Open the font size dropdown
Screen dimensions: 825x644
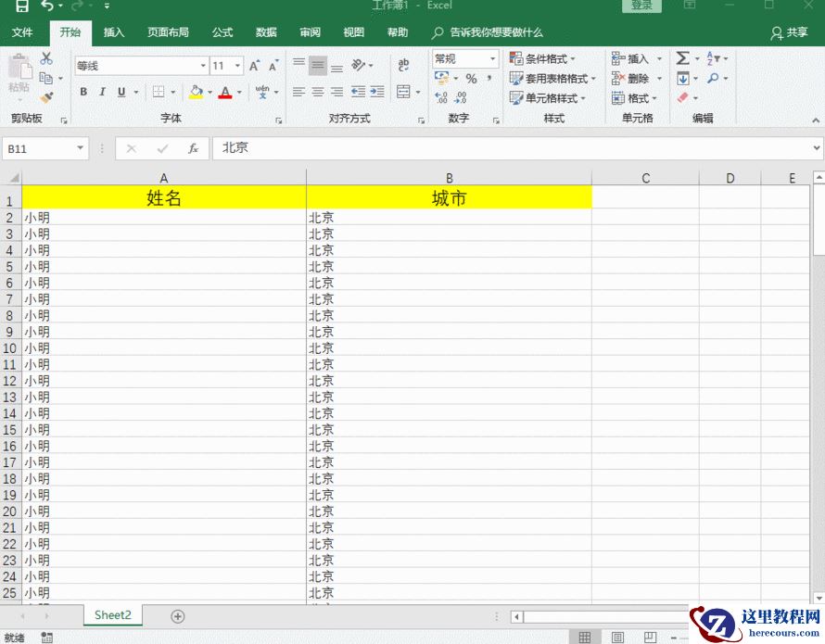pyautogui.click(x=238, y=66)
